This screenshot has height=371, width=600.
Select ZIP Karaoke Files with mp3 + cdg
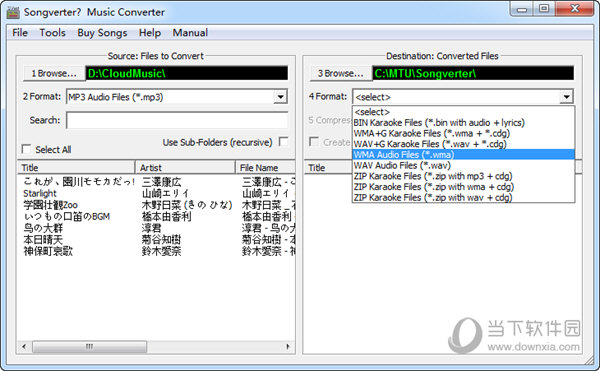tap(463, 176)
